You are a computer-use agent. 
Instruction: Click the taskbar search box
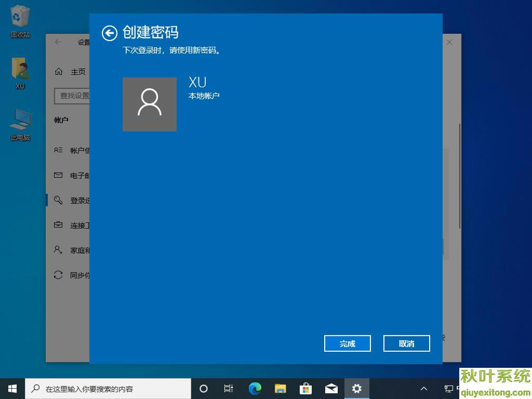click(108, 389)
